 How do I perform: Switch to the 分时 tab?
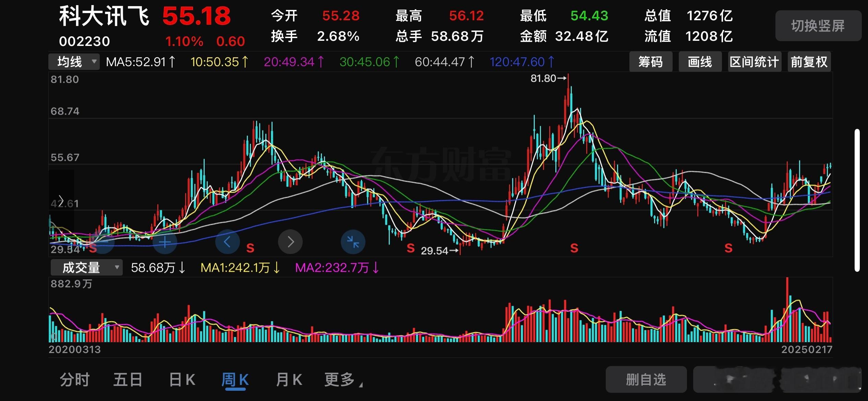75,380
